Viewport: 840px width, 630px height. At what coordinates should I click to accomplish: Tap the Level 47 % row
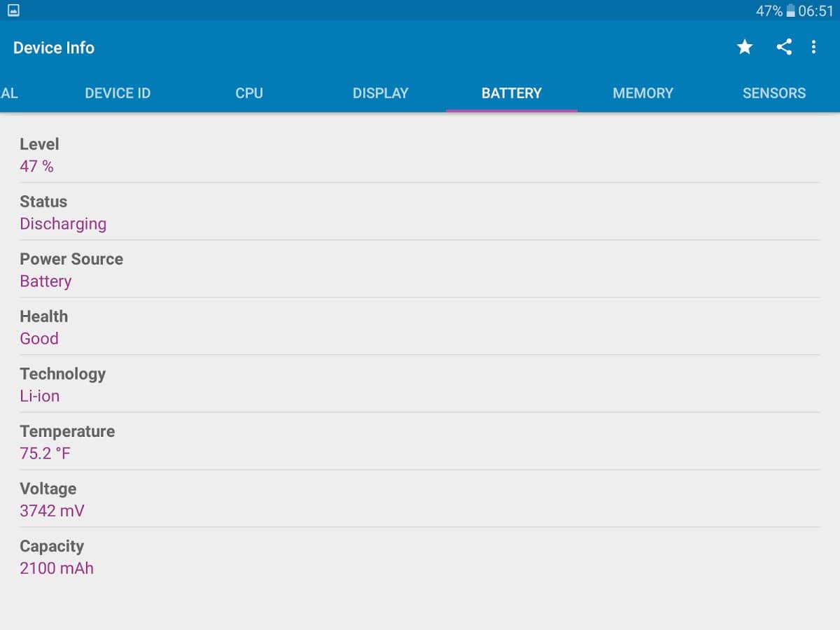coord(420,155)
